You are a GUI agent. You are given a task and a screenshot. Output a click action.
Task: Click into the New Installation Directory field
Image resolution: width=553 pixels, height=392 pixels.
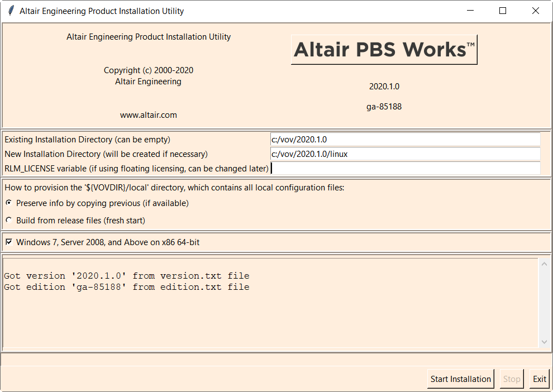point(405,154)
